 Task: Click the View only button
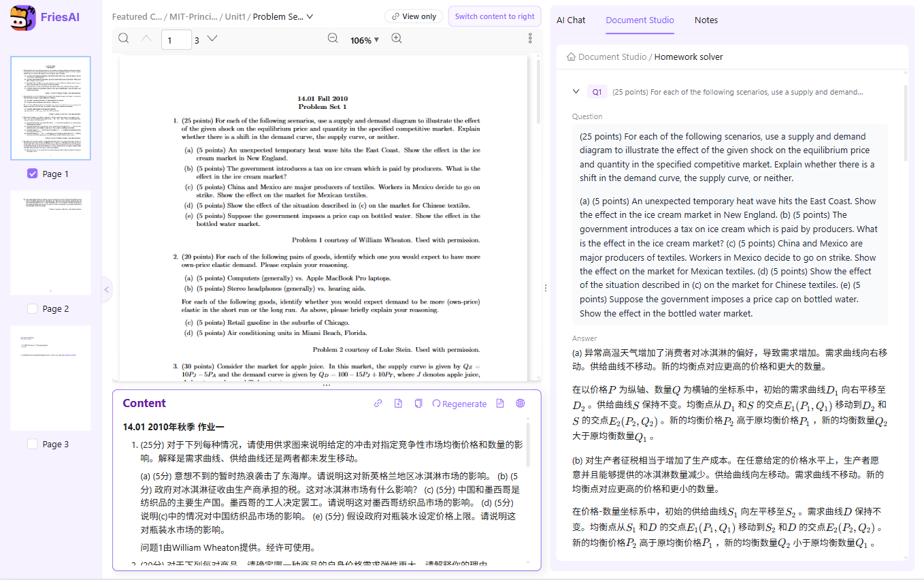click(x=414, y=16)
